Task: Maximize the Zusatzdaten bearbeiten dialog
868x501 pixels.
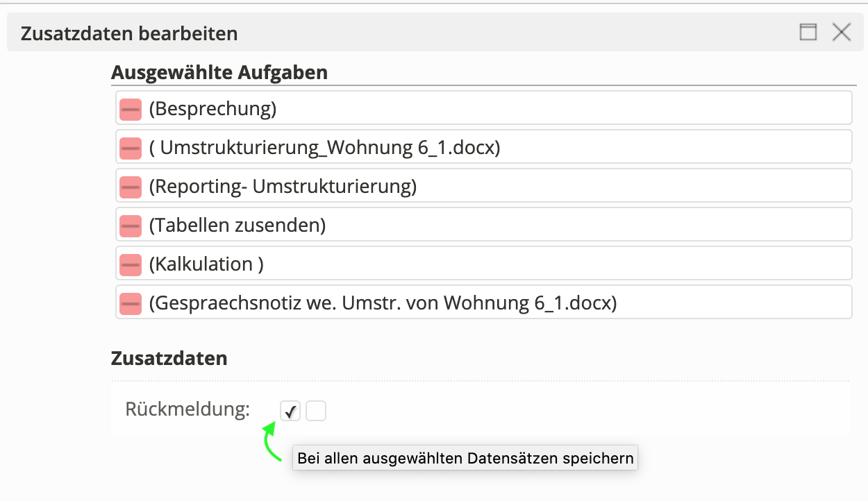Action: [808, 32]
